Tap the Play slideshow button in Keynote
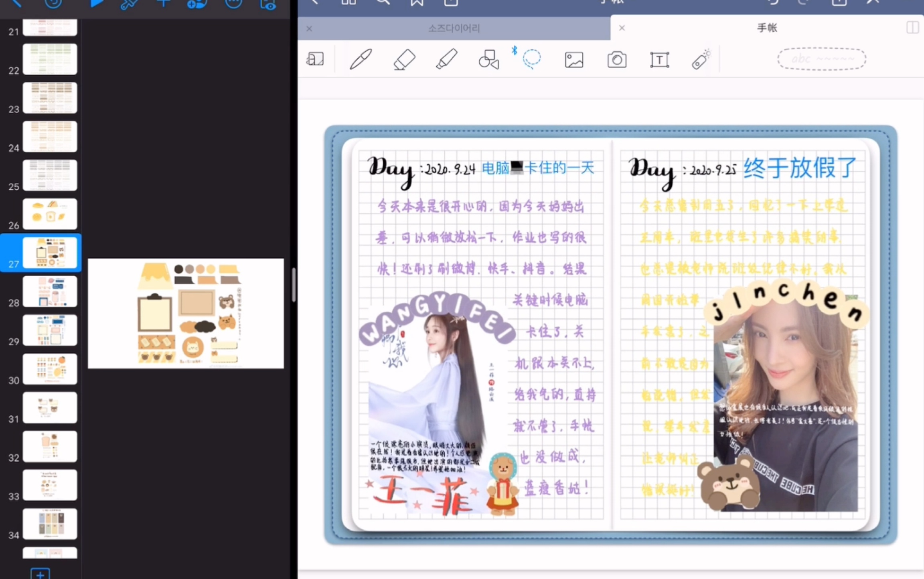924x579 pixels. click(x=96, y=4)
